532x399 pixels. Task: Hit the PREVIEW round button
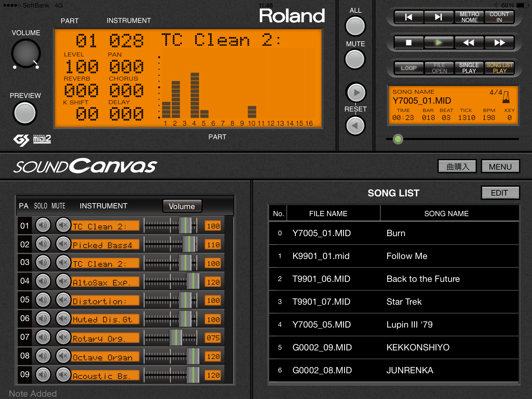(25, 113)
